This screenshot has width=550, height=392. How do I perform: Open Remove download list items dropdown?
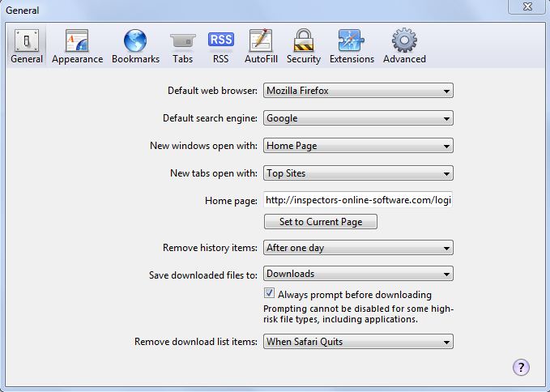tap(358, 342)
